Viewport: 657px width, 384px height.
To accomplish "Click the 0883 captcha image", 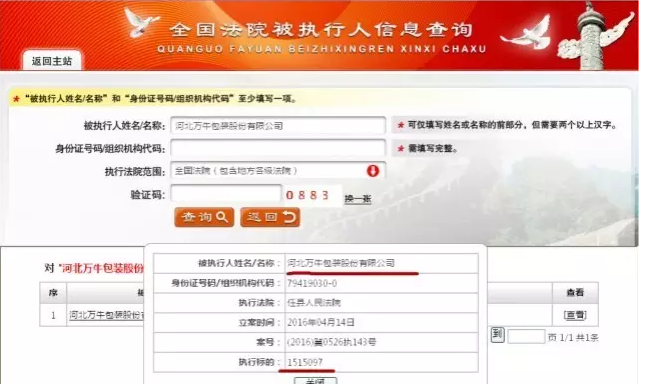I will click(x=308, y=195).
